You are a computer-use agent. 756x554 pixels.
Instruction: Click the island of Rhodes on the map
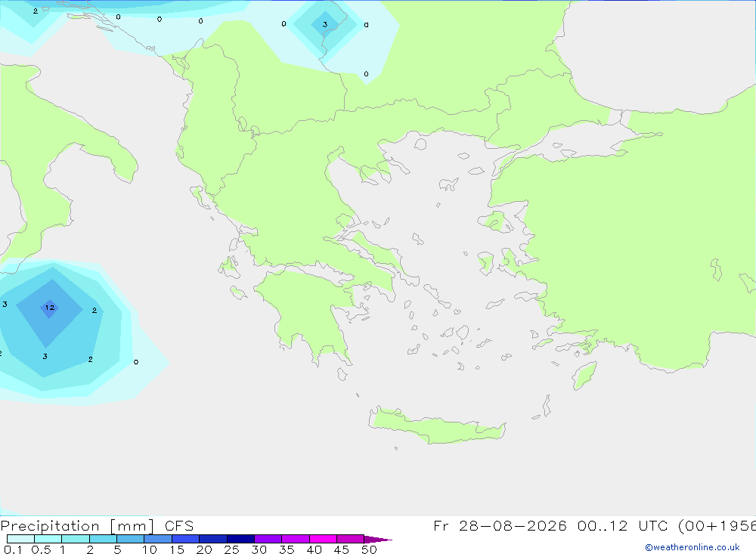pyautogui.click(x=584, y=376)
